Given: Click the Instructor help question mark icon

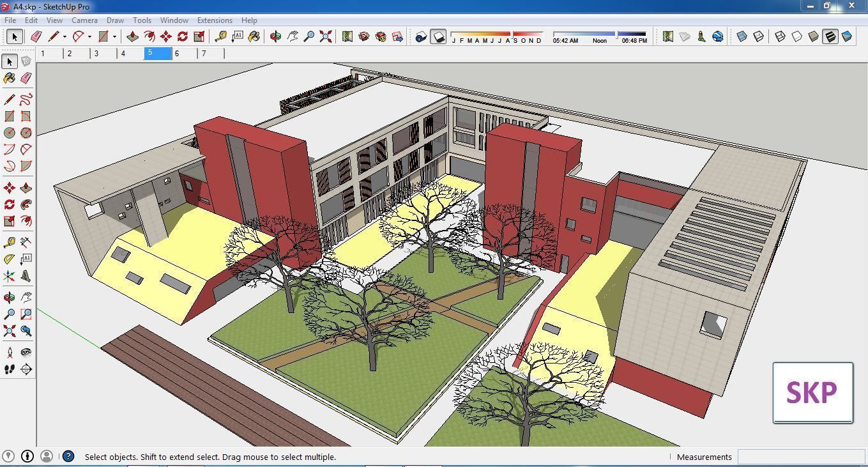Looking at the screenshot, I should pos(68,456).
